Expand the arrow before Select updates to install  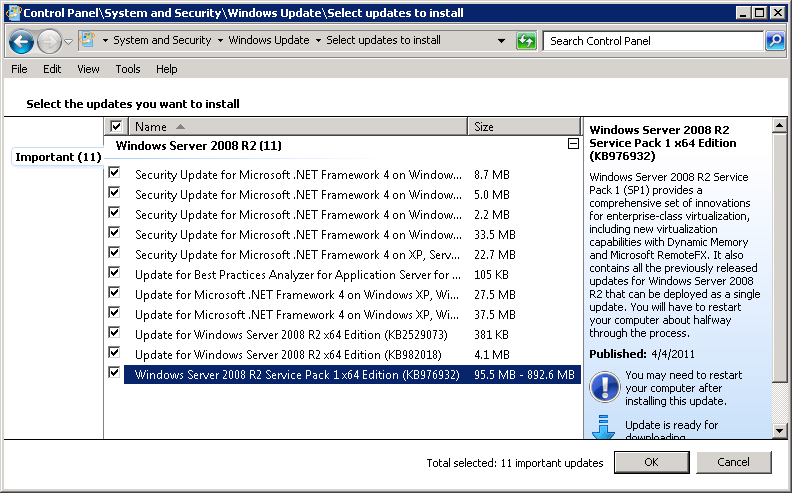(318, 40)
